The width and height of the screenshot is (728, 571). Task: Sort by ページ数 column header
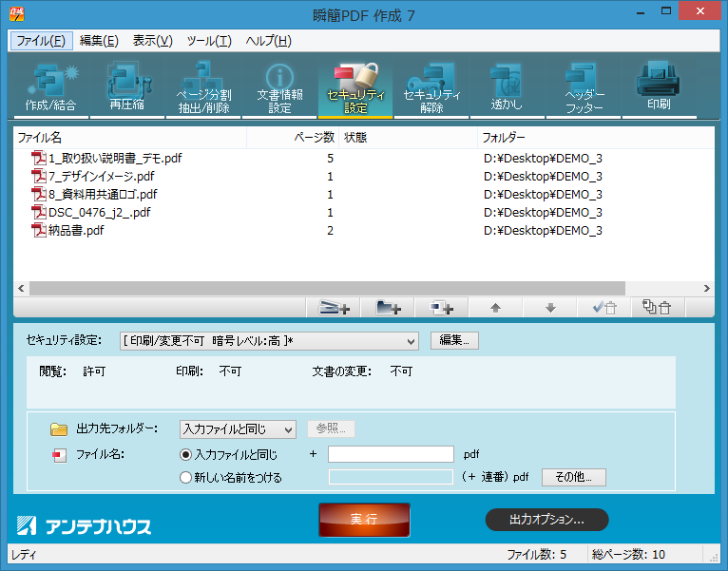point(293,138)
